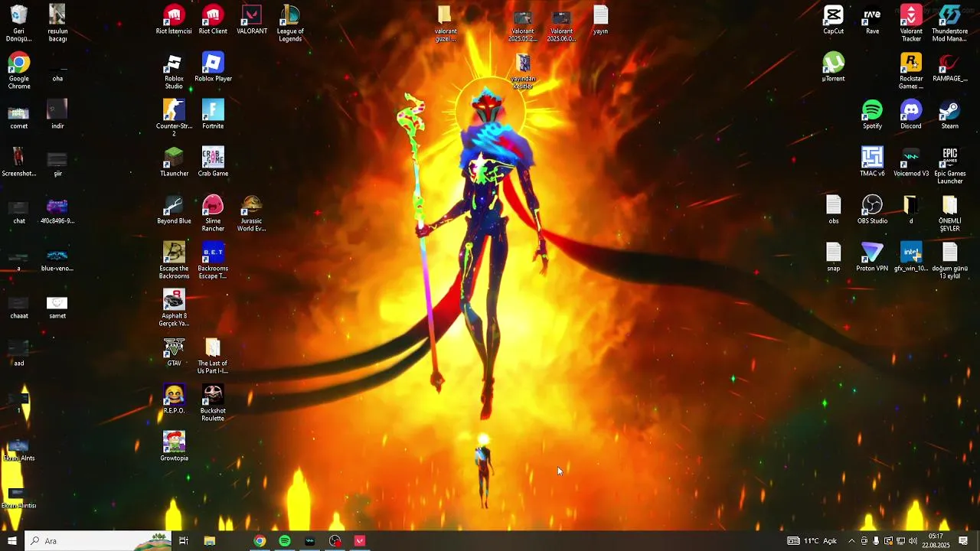Open the TMAC v6 shortcut
Screen dimensions: 980x551
pos(872,162)
